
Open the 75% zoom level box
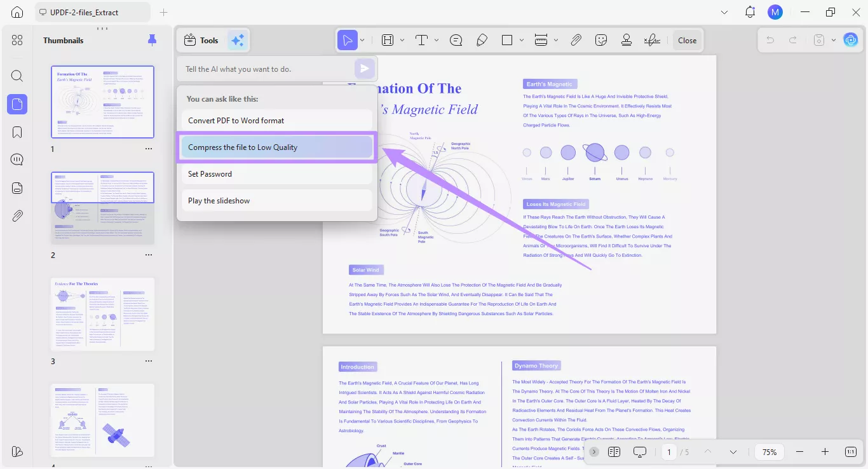click(770, 452)
